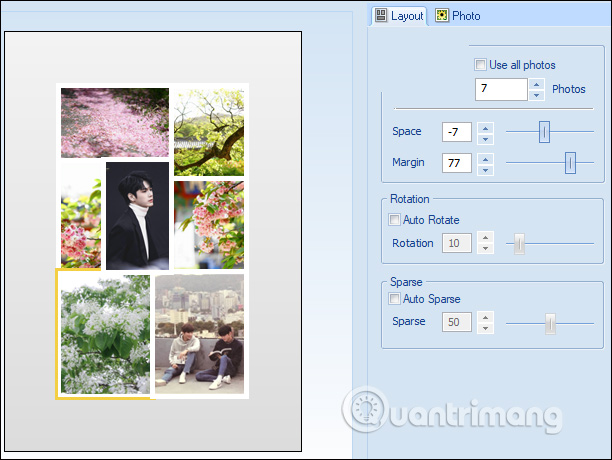Toggle the Auto Sparse checkbox
The height and width of the screenshot is (460, 612).
(394, 299)
